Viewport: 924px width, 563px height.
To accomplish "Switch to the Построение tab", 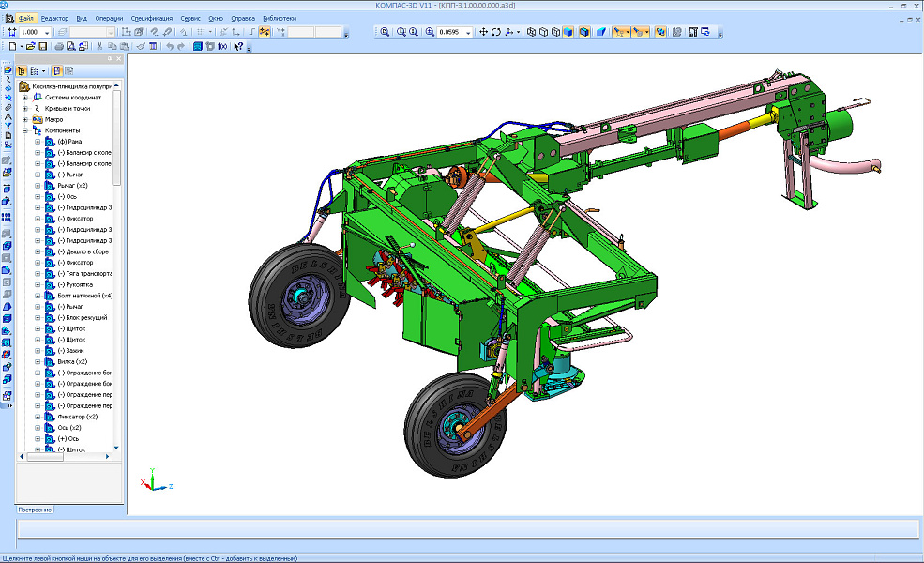I will coord(35,510).
